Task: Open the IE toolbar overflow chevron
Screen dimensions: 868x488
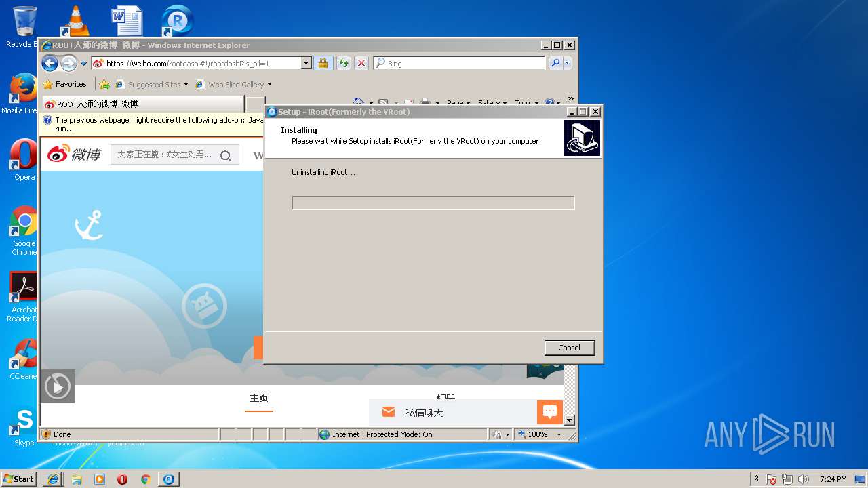Action: pyautogui.click(x=570, y=99)
